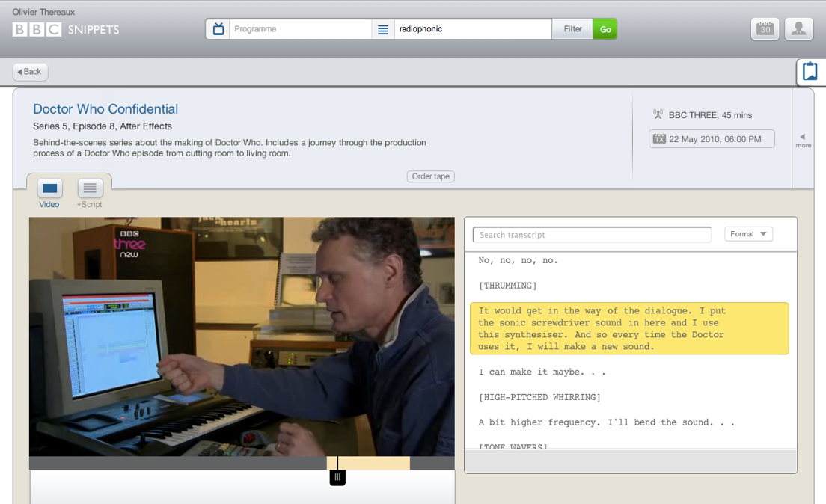Open the user profile icon
The image size is (826, 504).
coord(799,29)
